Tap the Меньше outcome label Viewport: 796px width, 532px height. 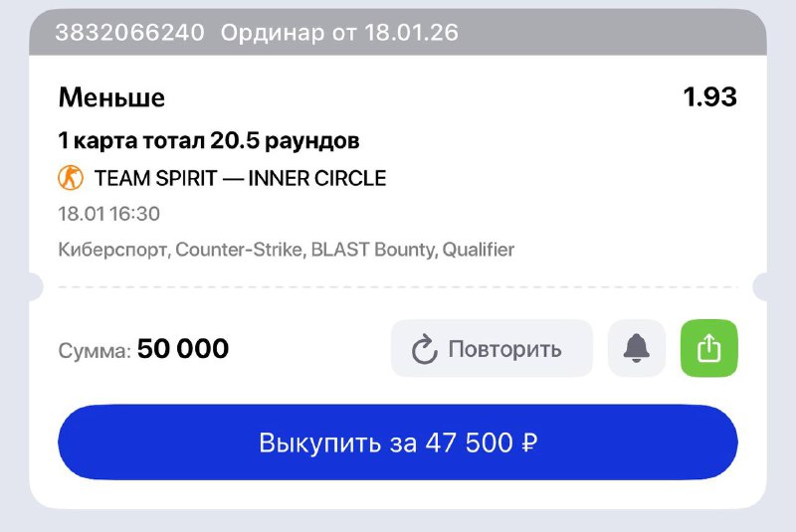111,97
